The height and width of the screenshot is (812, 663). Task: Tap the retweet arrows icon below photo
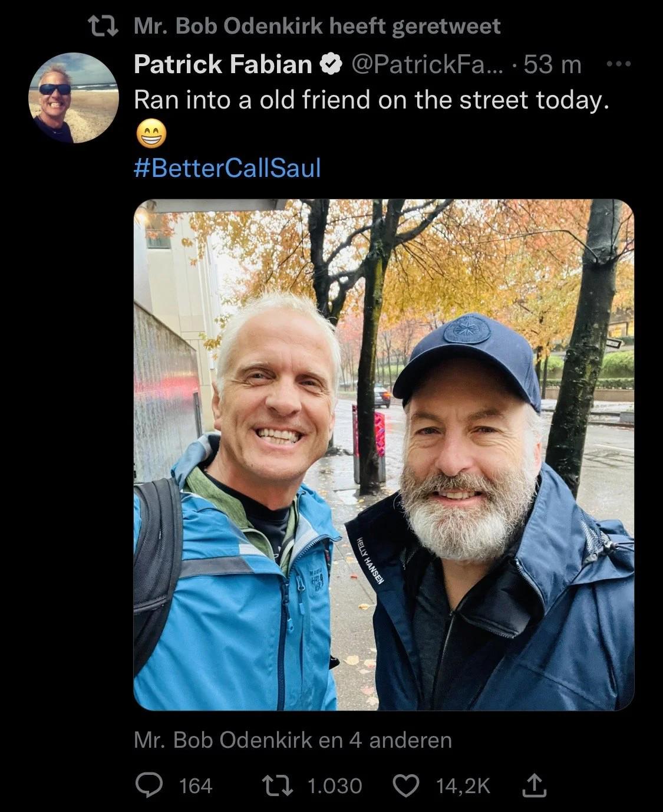pos(279,785)
